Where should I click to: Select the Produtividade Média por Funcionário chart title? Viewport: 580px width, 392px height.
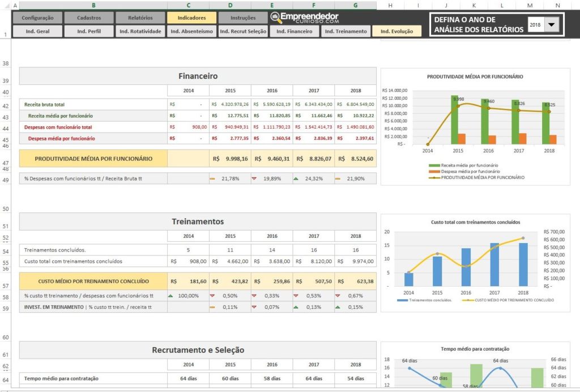tap(475, 76)
